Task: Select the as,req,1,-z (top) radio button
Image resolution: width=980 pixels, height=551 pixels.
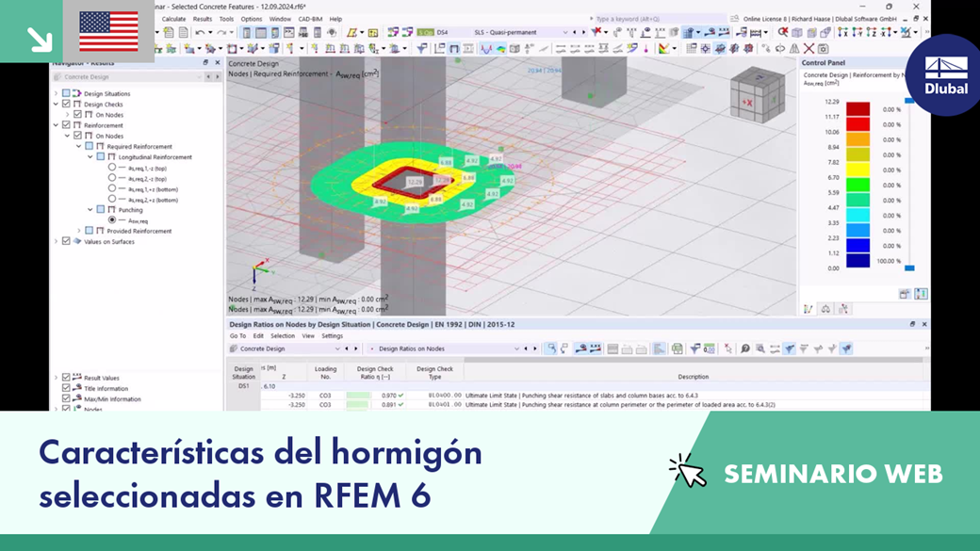Action: pos(113,167)
